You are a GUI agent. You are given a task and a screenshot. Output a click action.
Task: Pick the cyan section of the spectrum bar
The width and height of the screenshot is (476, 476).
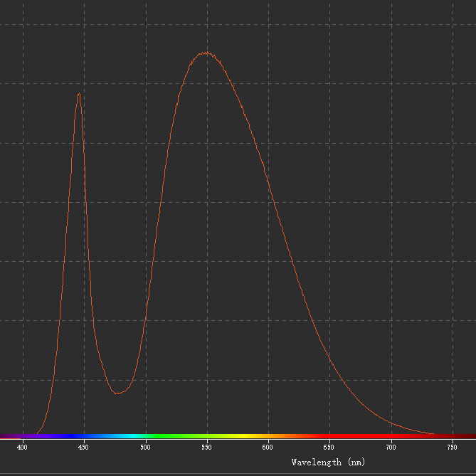click(129, 435)
